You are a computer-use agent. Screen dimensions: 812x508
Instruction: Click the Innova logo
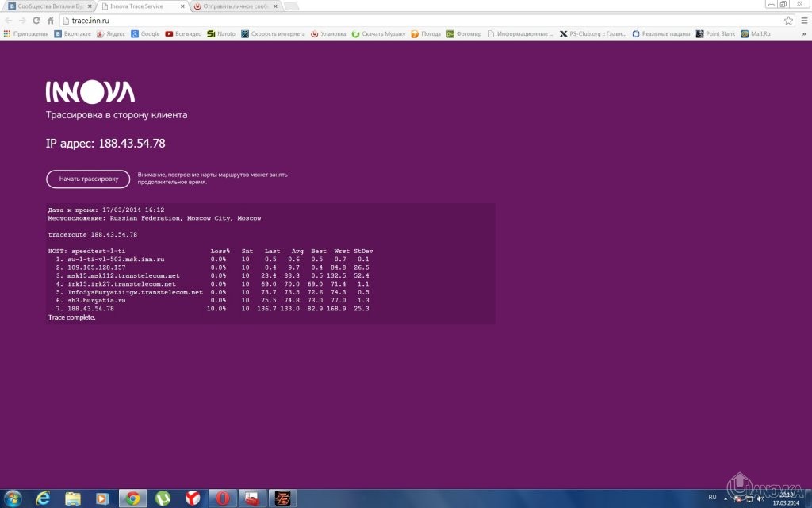click(90, 92)
